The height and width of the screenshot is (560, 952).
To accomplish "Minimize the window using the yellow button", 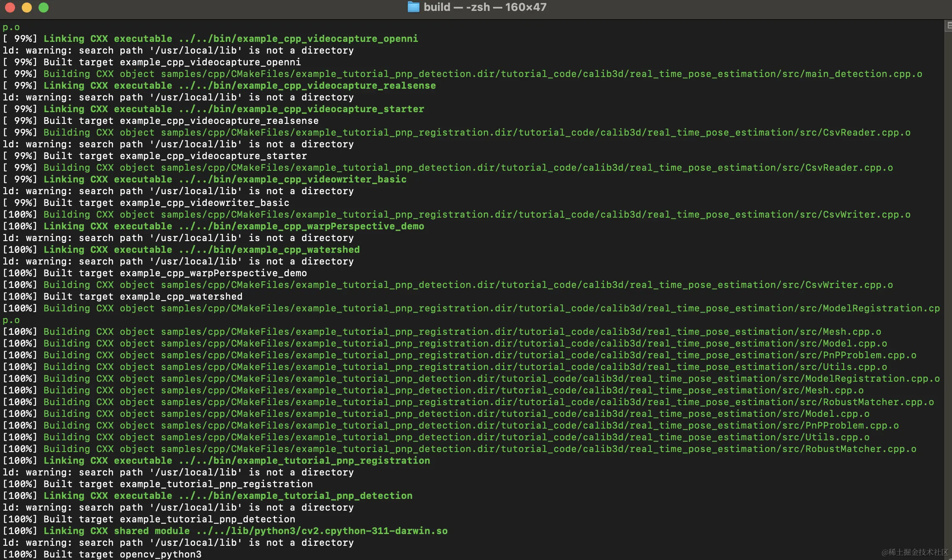I will point(27,8).
